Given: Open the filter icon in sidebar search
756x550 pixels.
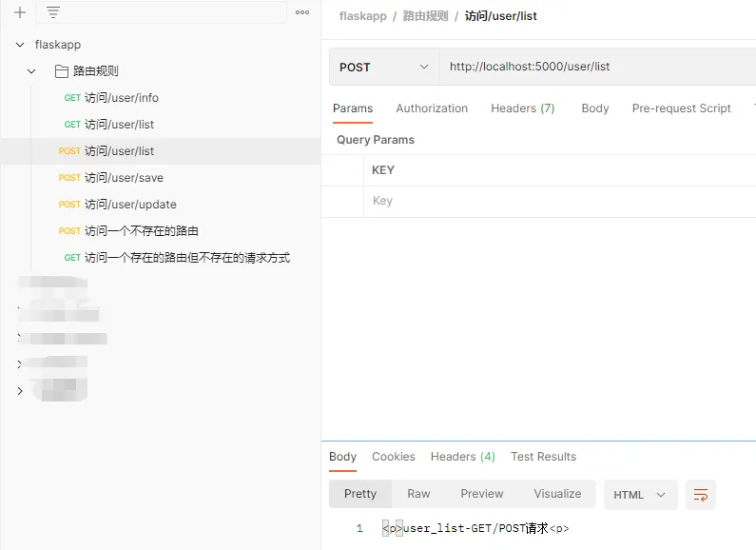Looking at the screenshot, I should tap(53, 12).
